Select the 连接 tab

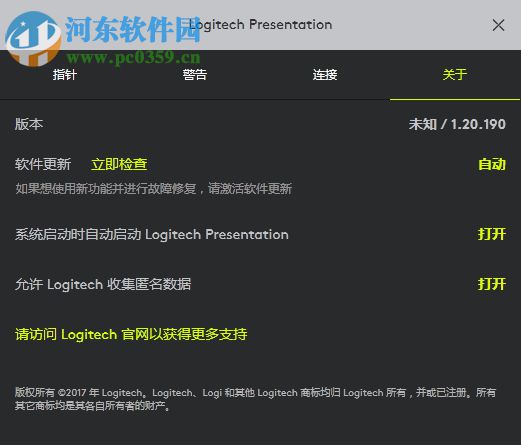pyautogui.click(x=325, y=75)
